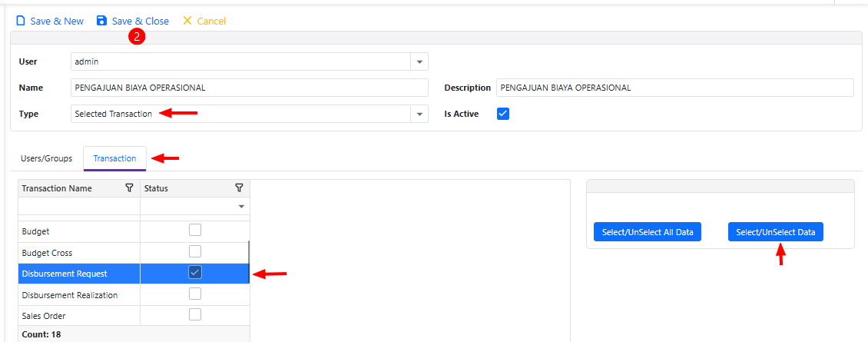
Task: Toggle the Is Active checkbox
Action: [503, 114]
